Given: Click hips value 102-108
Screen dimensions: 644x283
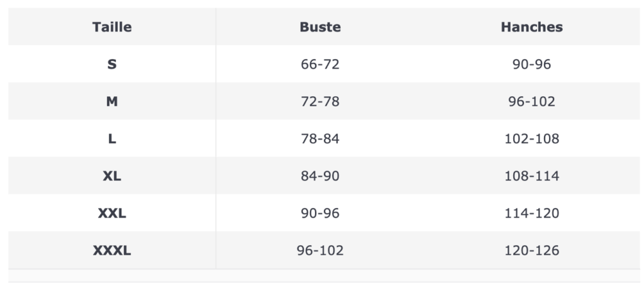Looking at the screenshot, I should point(531,139).
